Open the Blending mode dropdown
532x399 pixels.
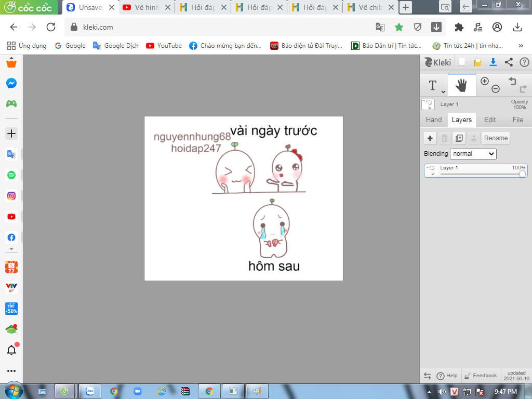tap(473, 154)
